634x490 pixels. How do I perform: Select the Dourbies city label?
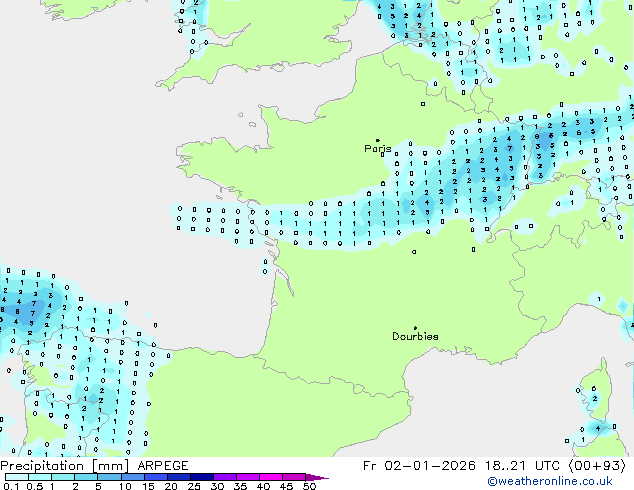(x=415, y=336)
